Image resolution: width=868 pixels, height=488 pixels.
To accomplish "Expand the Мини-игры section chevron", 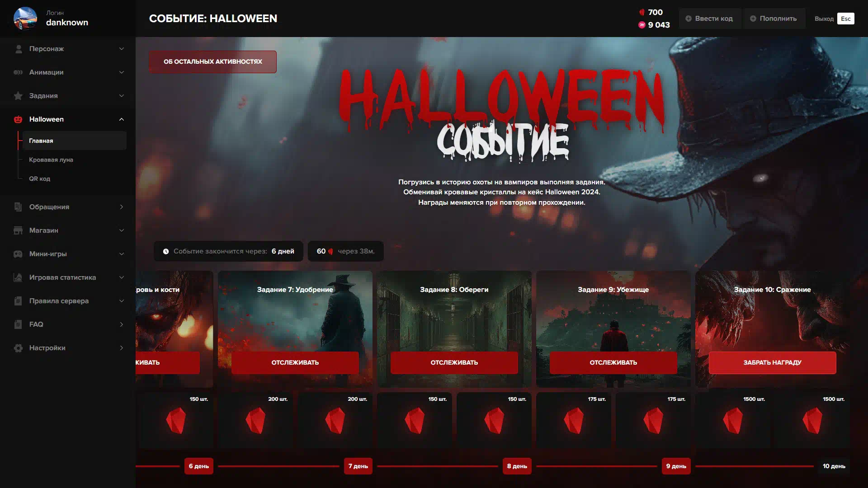I will [121, 254].
